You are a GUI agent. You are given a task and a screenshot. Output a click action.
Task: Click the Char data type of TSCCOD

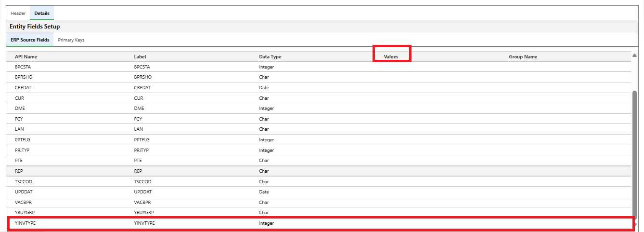click(x=264, y=182)
